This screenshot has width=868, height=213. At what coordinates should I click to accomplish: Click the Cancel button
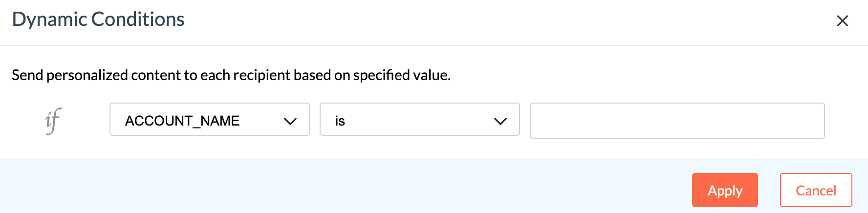point(816,190)
